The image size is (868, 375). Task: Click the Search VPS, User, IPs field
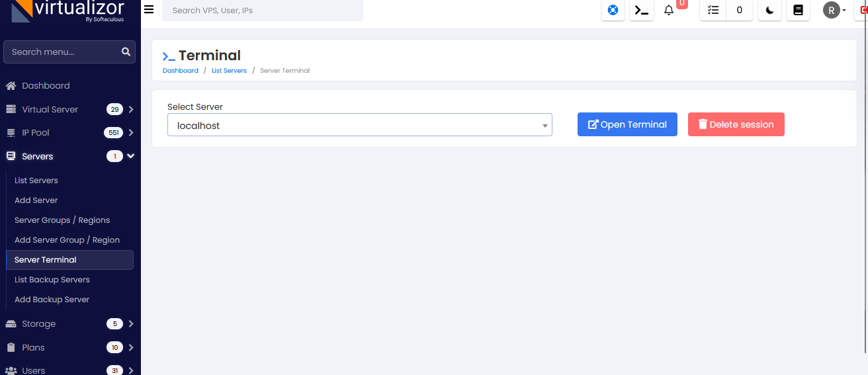click(x=262, y=11)
